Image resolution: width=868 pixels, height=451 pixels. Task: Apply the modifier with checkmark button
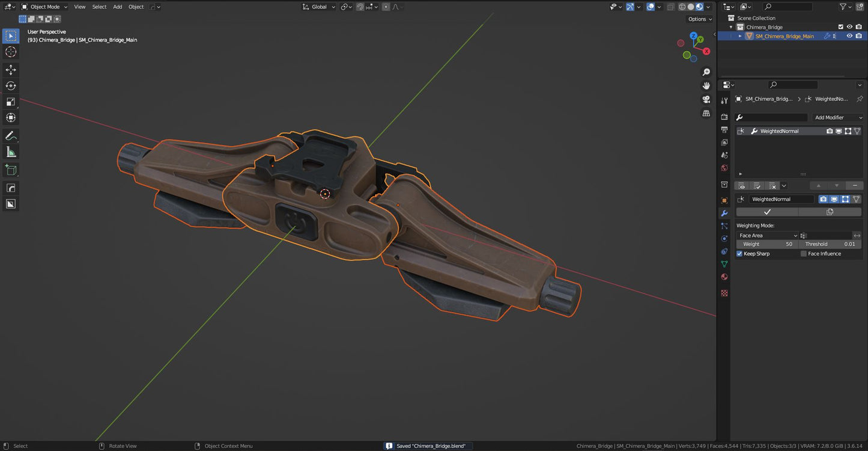click(x=767, y=212)
